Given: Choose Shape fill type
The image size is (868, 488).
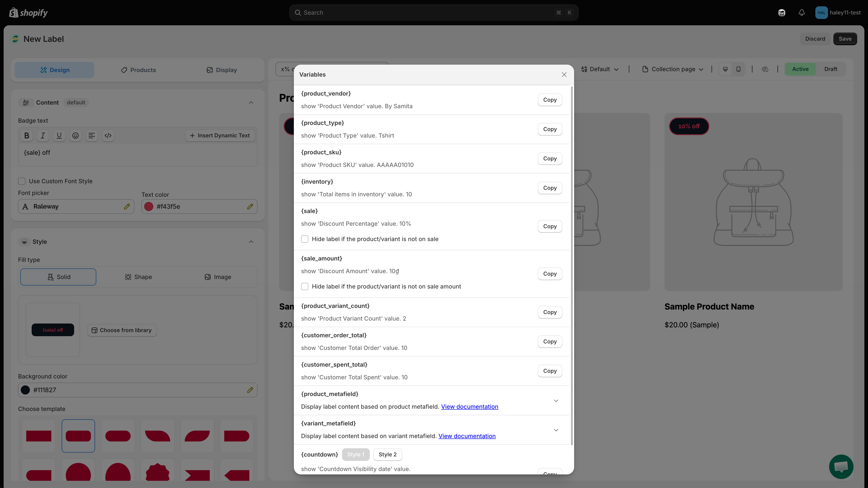Looking at the screenshot, I should 138,277.
